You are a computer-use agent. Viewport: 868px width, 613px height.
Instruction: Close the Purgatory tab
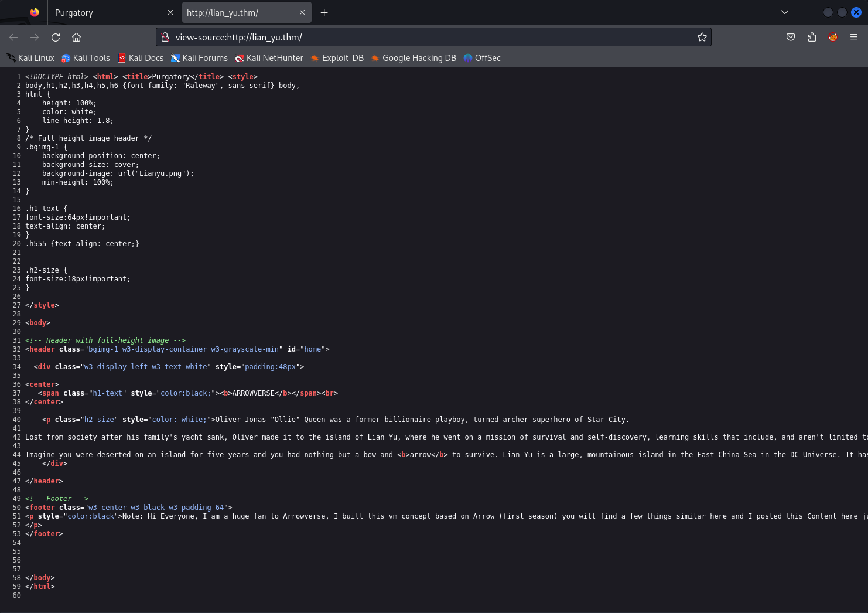click(170, 13)
